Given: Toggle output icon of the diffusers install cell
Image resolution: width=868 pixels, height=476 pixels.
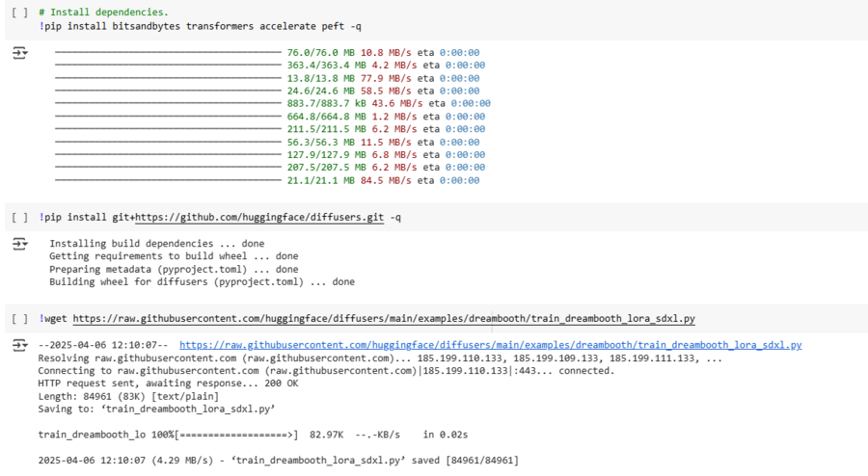Looking at the screenshot, I should point(19,245).
